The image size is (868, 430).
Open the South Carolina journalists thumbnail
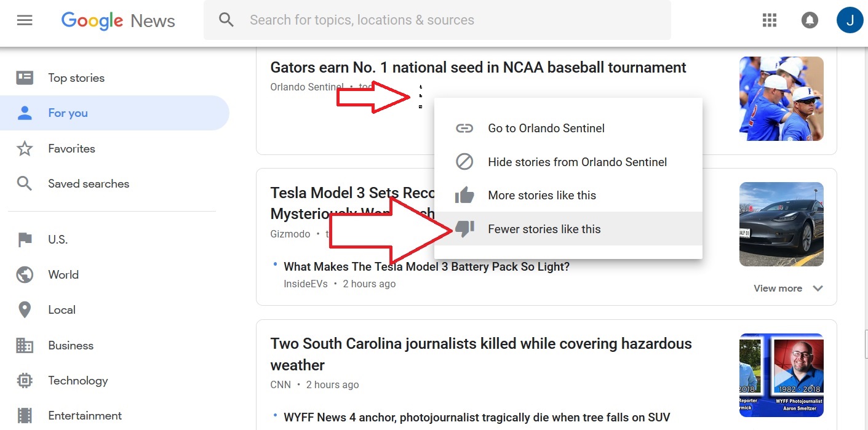point(781,375)
